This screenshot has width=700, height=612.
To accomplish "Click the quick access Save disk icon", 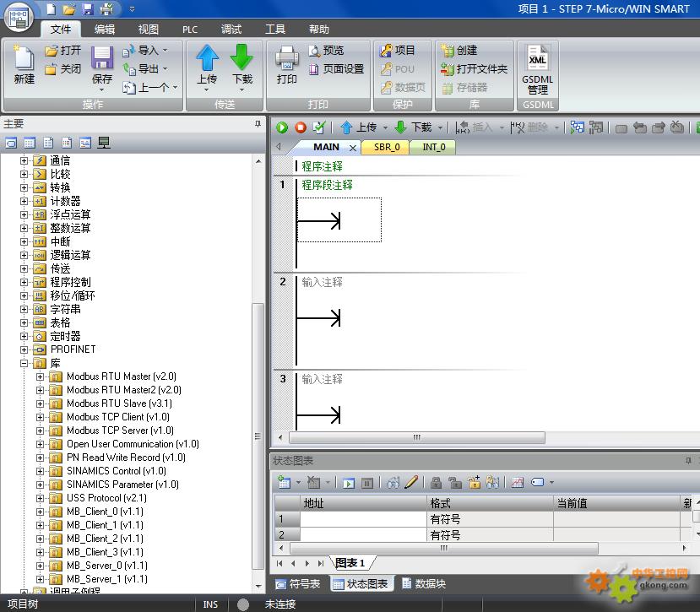I will pyautogui.click(x=88, y=9).
